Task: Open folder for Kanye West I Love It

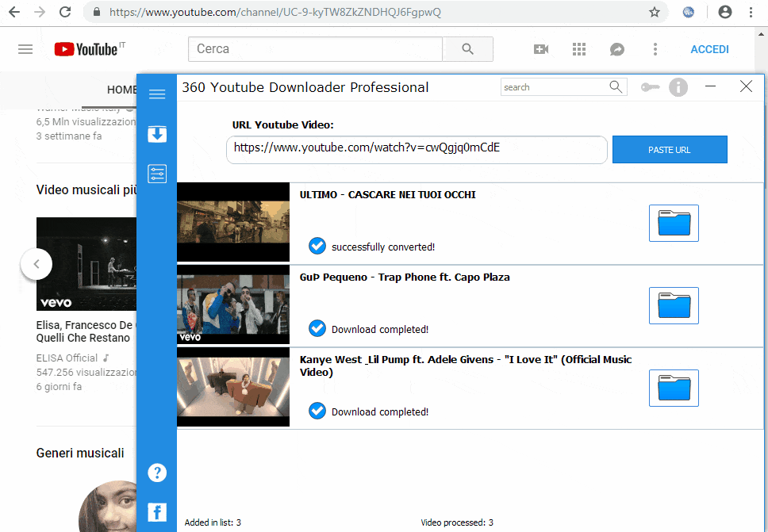Action: point(674,388)
